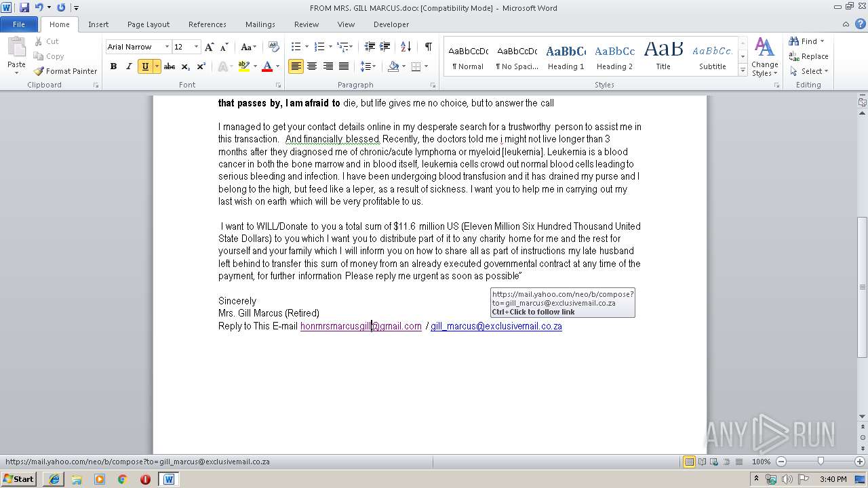Expand Bullets list dropdown
The width and height of the screenshot is (868, 488).
pyautogui.click(x=307, y=47)
